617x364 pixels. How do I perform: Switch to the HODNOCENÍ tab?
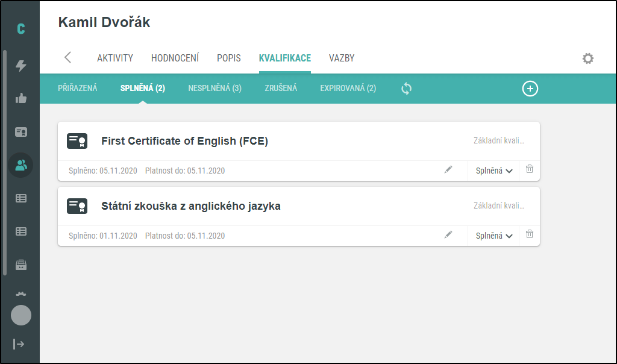click(x=175, y=58)
